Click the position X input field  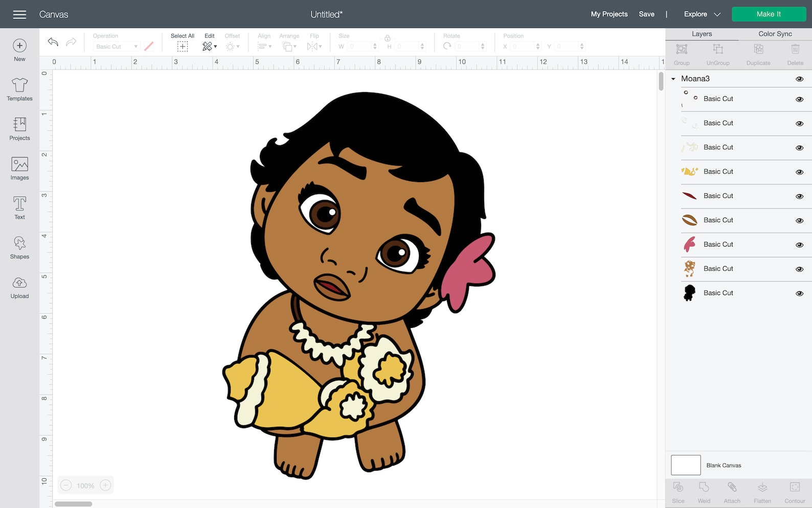pyautogui.click(x=522, y=47)
